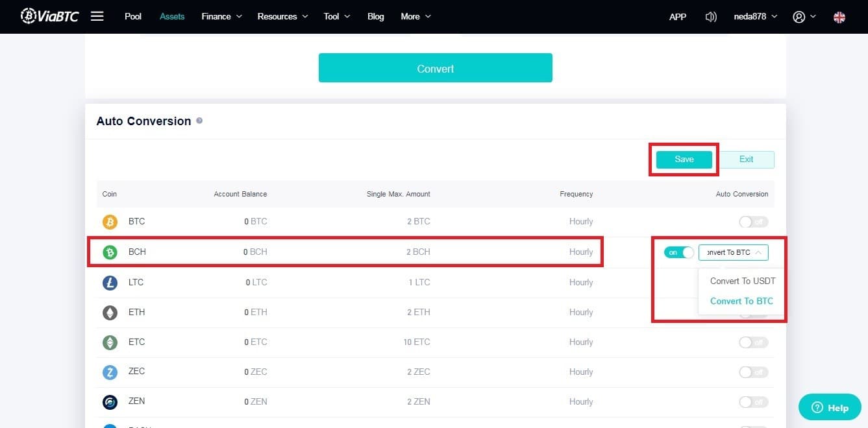Click the LTC coin icon
This screenshot has height=428, width=868.
(110, 283)
